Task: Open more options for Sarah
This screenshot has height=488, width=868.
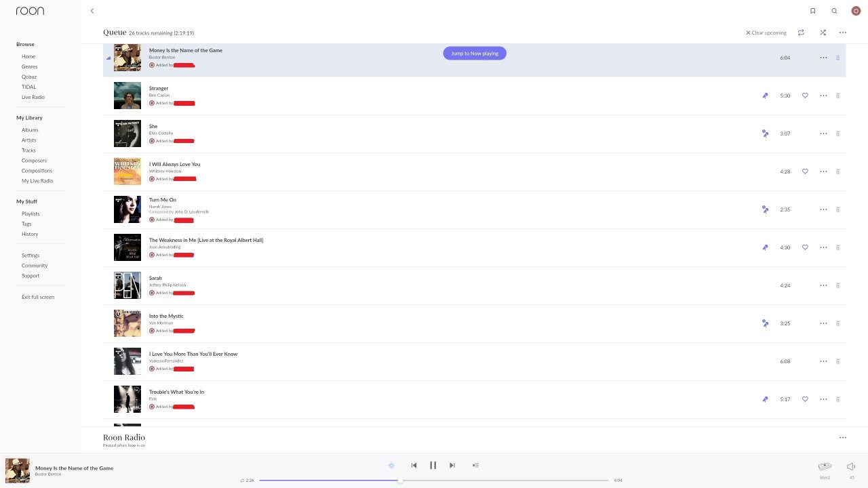Action: [x=823, y=285]
